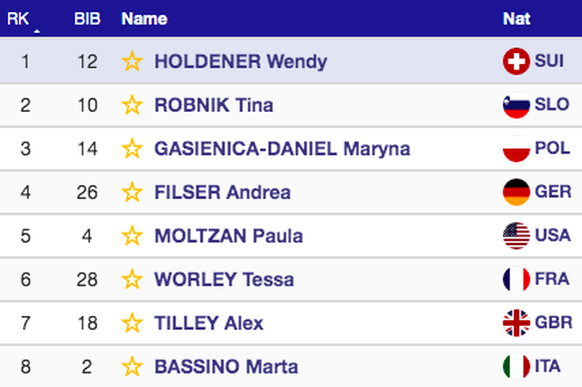Sort by the RK column header

coord(18,19)
